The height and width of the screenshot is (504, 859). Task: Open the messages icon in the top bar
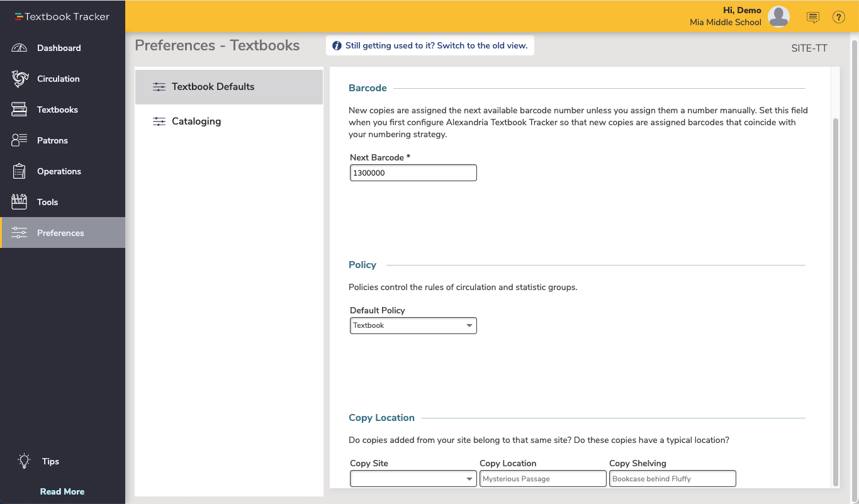tap(812, 18)
